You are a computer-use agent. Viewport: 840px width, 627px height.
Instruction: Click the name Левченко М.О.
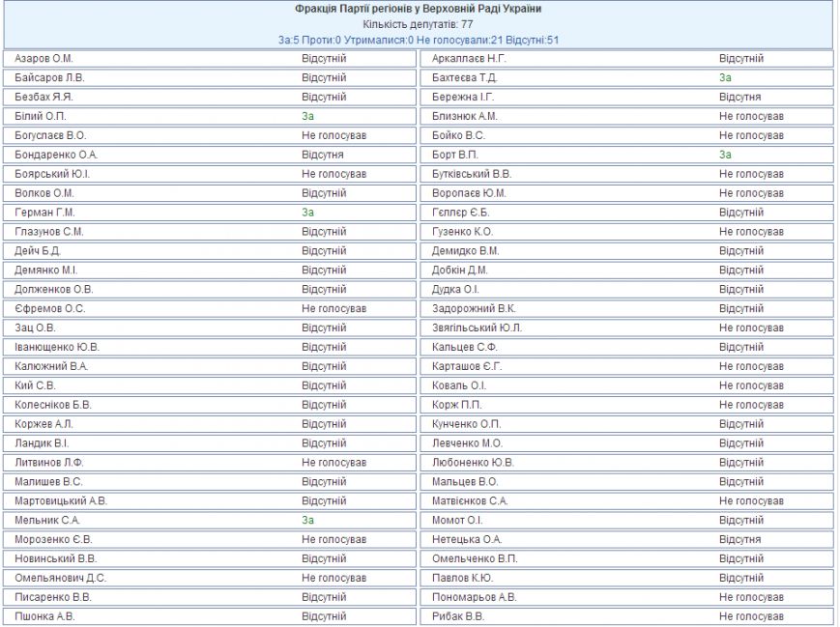[467, 443]
